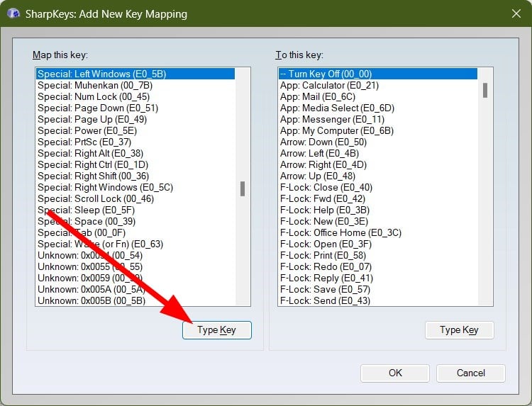
Task: Select Special: Right Shift (00_36)
Action: 135,176
